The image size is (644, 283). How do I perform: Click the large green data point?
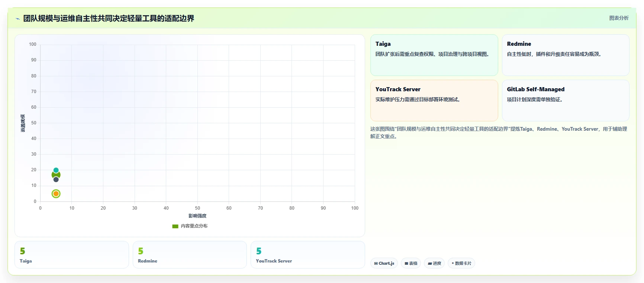coord(56,175)
